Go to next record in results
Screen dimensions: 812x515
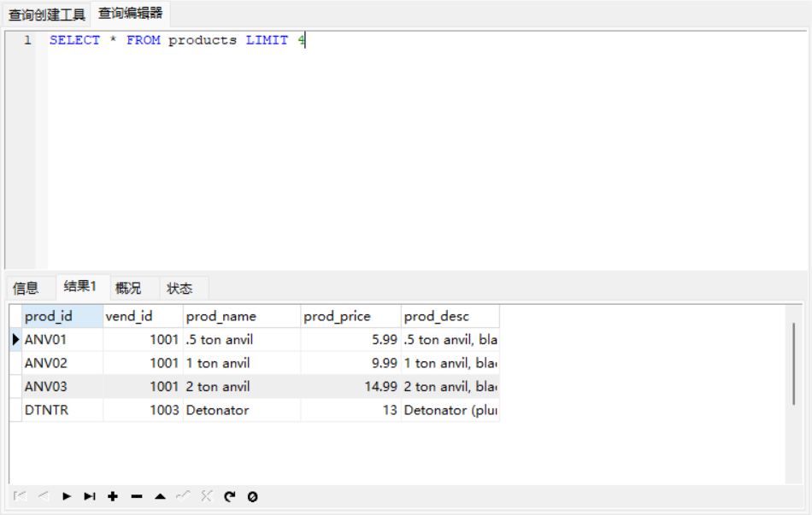[x=67, y=496]
